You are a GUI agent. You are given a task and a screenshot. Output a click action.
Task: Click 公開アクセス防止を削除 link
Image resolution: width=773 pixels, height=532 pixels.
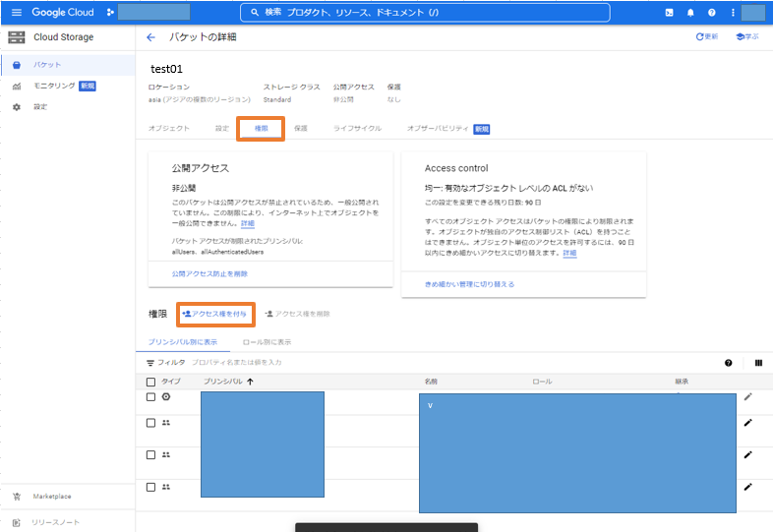pos(209,273)
